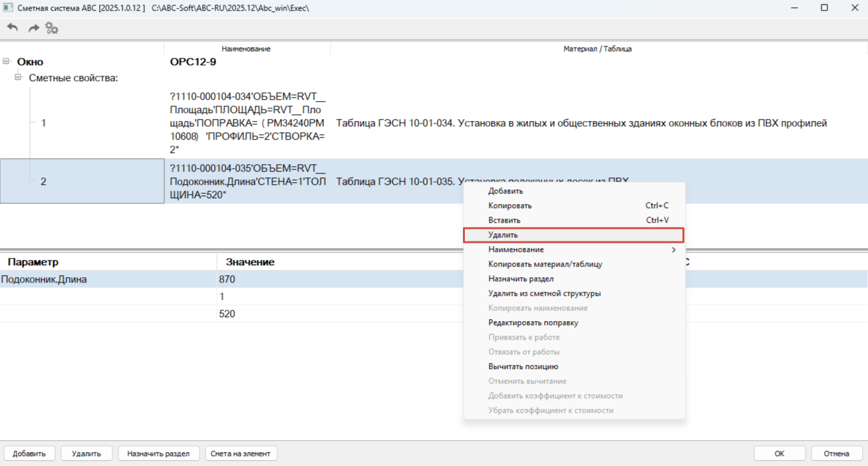Click the redo arrow icon
The width and height of the screenshot is (868, 466).
(33, 28)
